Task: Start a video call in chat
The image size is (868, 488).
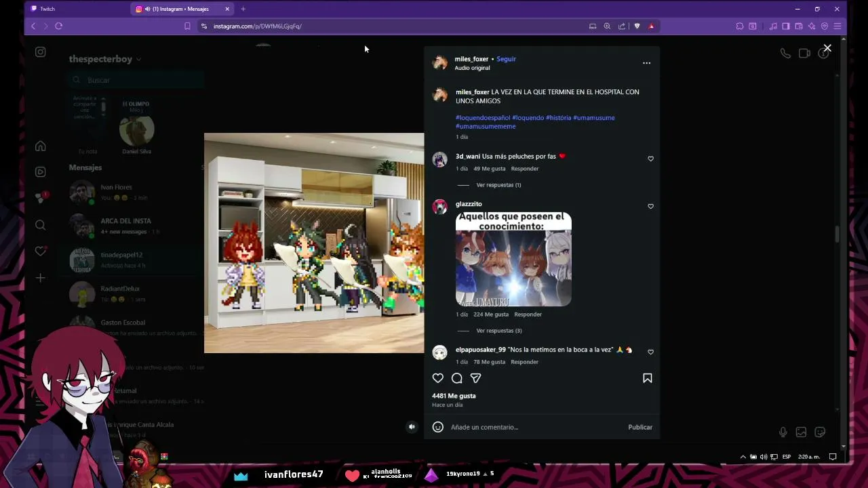Action: tap(804, 54)
